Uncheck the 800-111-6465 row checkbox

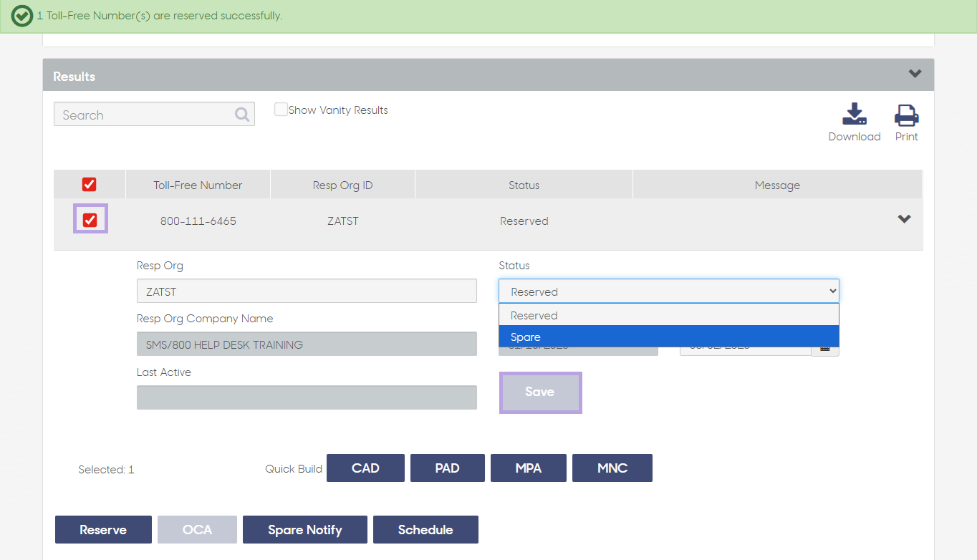point(90,219)
